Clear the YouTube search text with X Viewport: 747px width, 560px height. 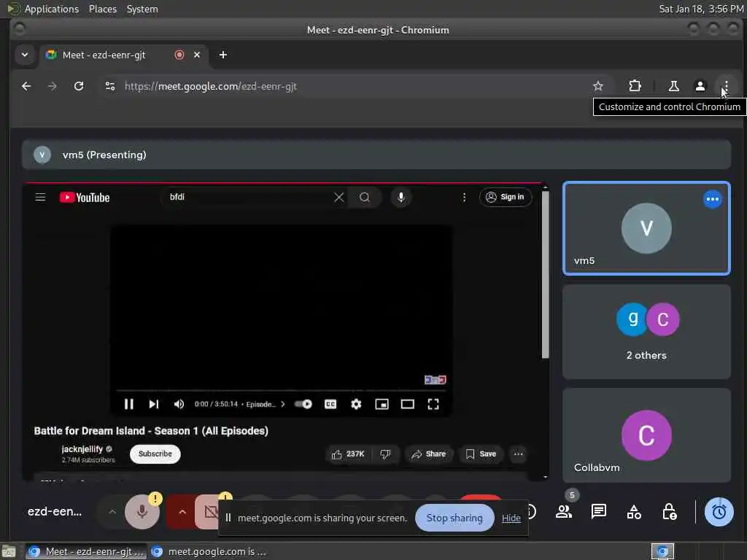tap(338, 197)
